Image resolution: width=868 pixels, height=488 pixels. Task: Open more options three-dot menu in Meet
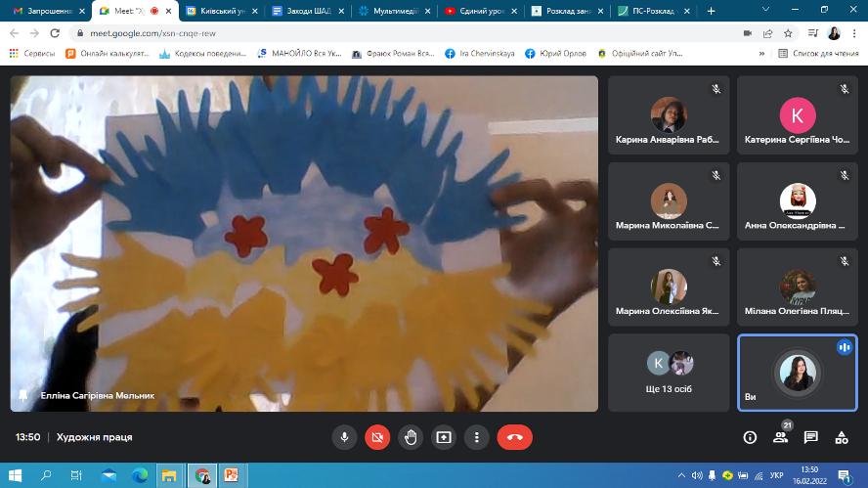[477, 437]
